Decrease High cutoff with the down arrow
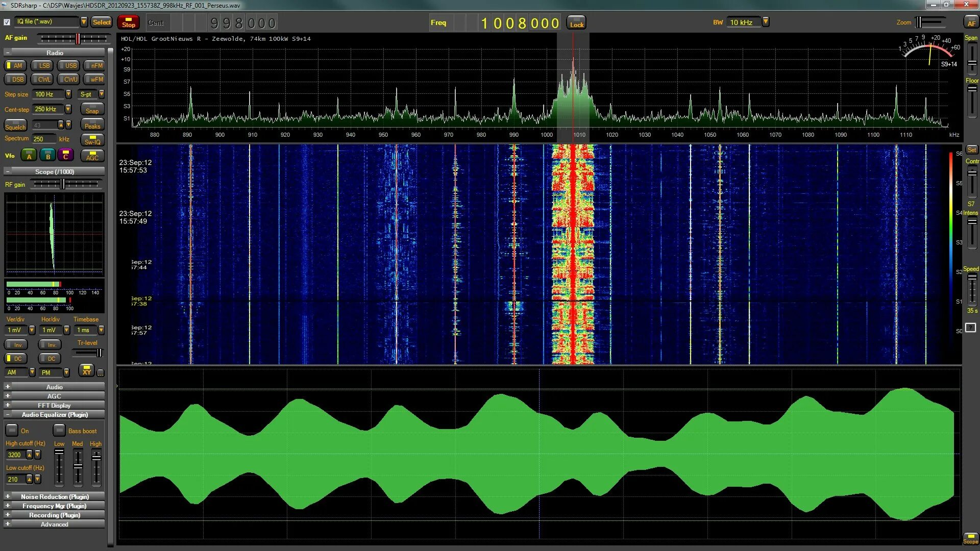This screenshot has width=980, height=551. 37,455
